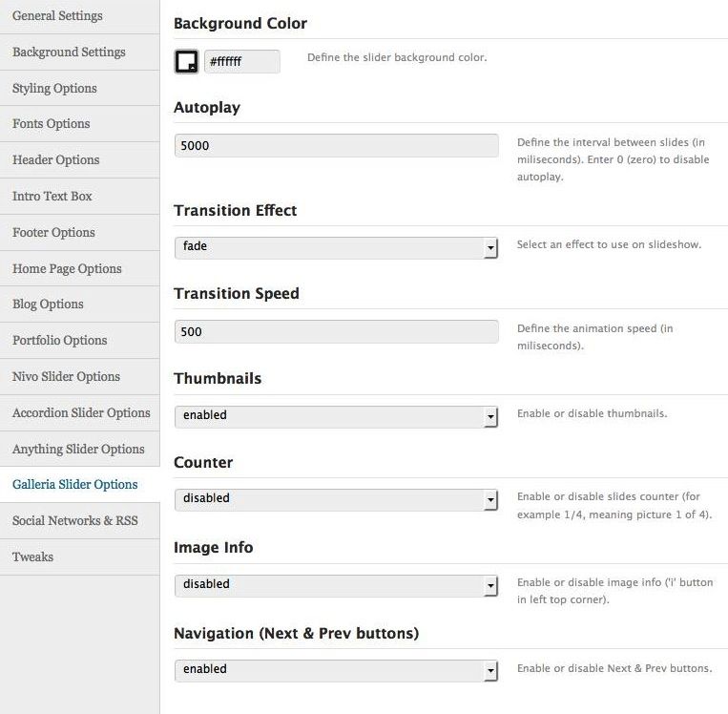Click the #ffffff hex color field
728x714 pixels.
click(241, 62)
